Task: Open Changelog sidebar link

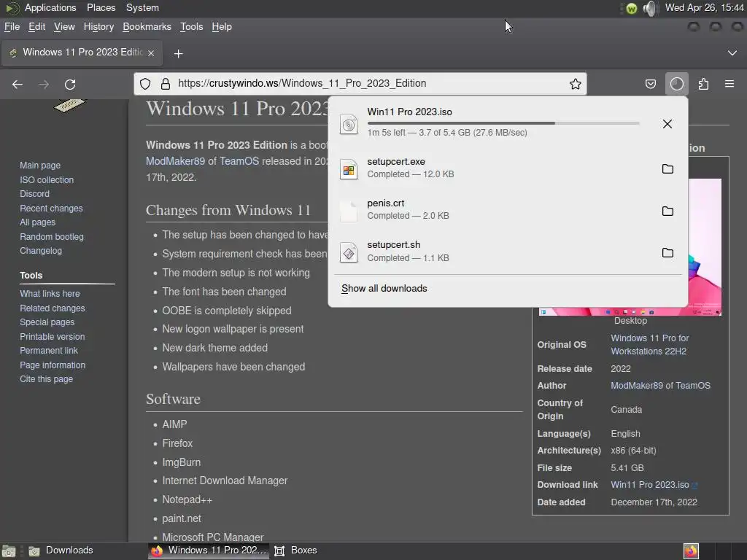Action: (x=41, y=251)
